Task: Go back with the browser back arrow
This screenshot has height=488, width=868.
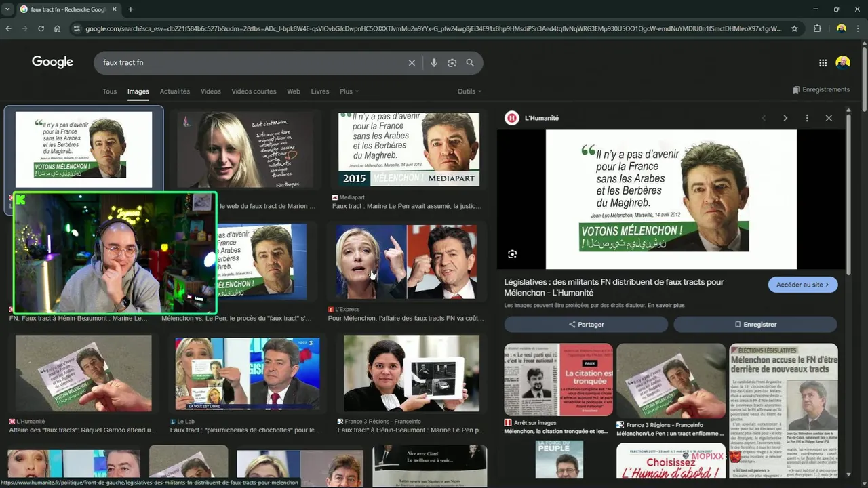Action: point(9,28)
